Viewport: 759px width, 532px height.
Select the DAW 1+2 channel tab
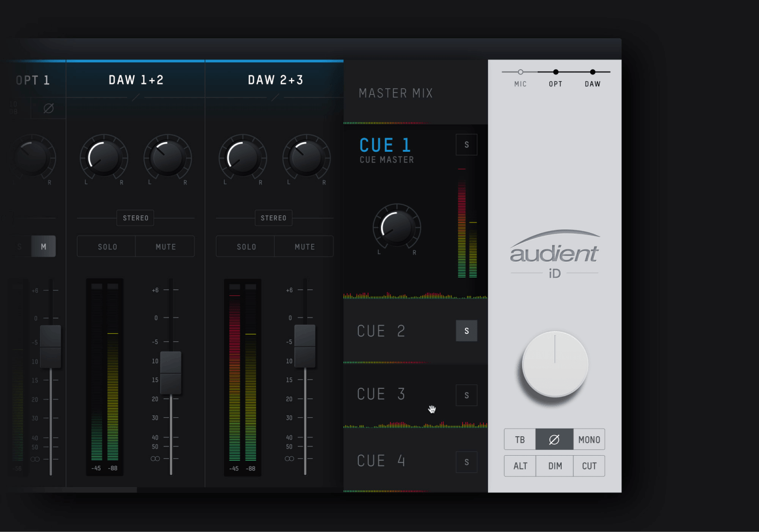click(x=135, y=80)
